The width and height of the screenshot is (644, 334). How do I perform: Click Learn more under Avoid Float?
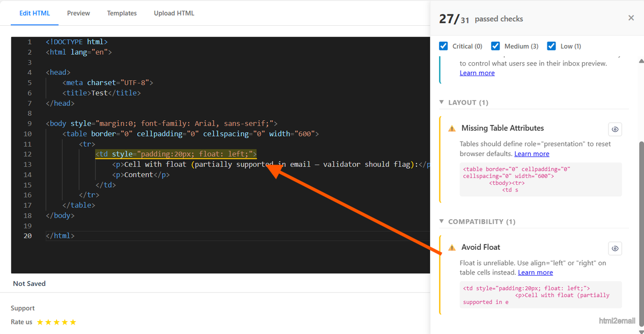[535, 272]
